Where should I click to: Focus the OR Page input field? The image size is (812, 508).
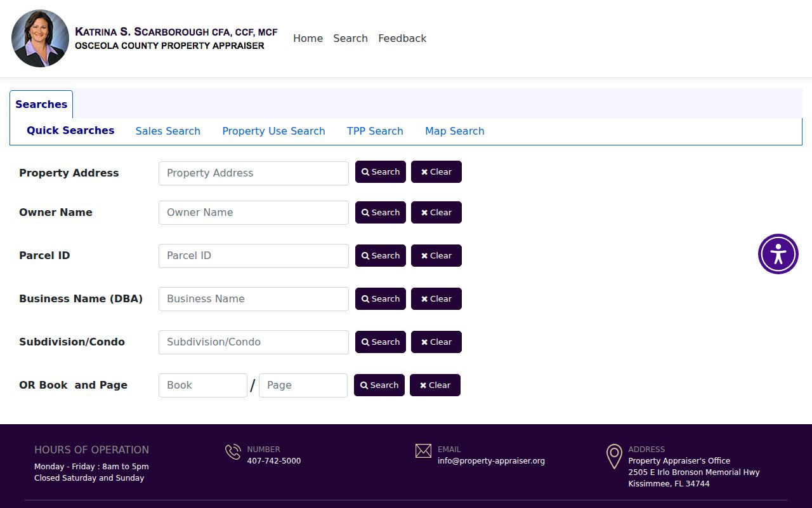tap(303, 385)
